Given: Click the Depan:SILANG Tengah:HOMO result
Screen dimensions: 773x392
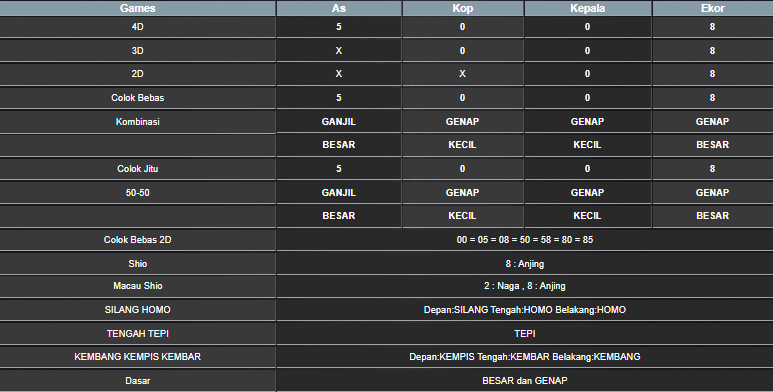Looking at the screenshot, I should pyautogui.click(x=525, y=310).
